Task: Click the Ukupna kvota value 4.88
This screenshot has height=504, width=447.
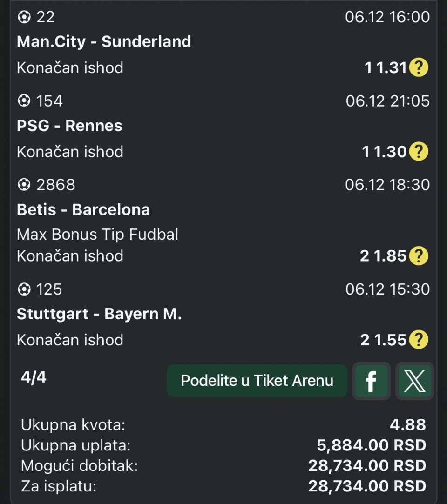Action: (x=407, y=424)
